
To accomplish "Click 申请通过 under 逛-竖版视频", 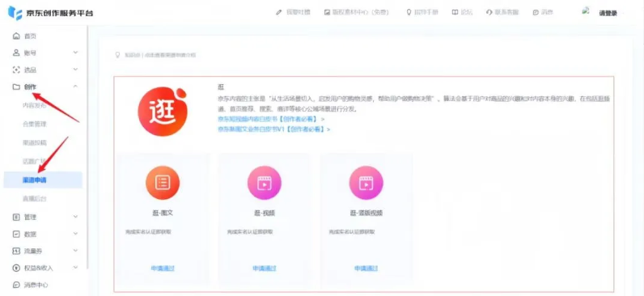I will tap(366, 269).
